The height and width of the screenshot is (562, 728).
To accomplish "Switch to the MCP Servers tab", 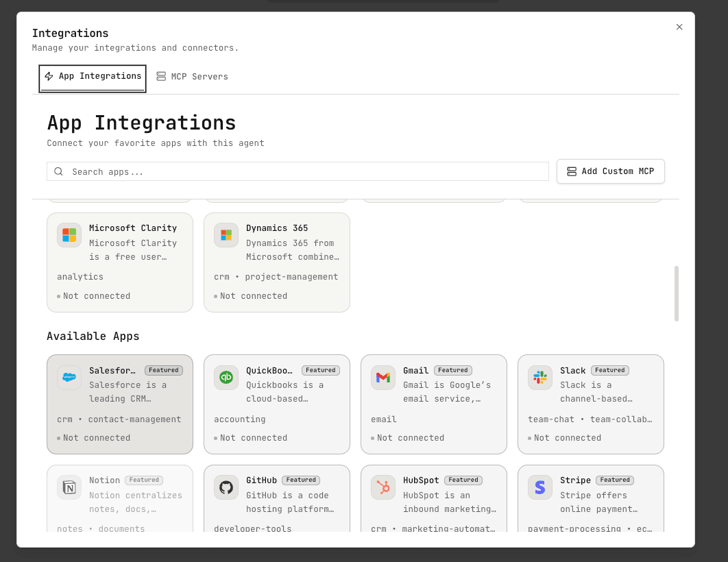I will [192, 76].
